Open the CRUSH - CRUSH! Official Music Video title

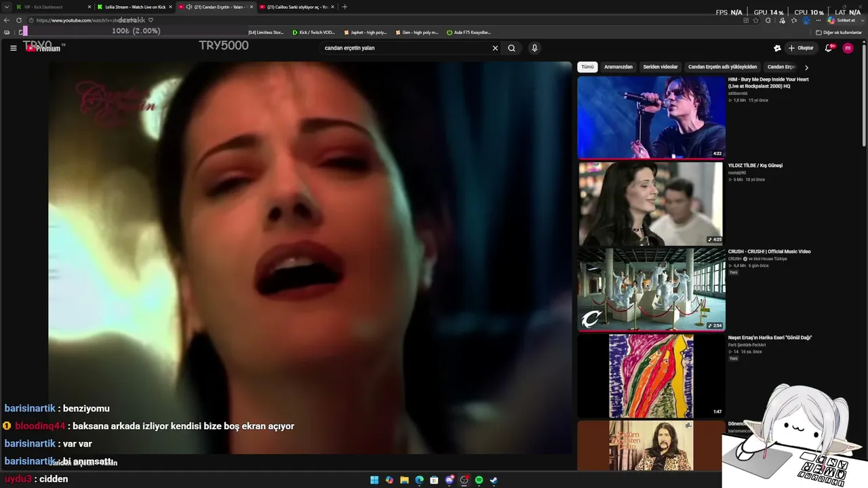769,251
